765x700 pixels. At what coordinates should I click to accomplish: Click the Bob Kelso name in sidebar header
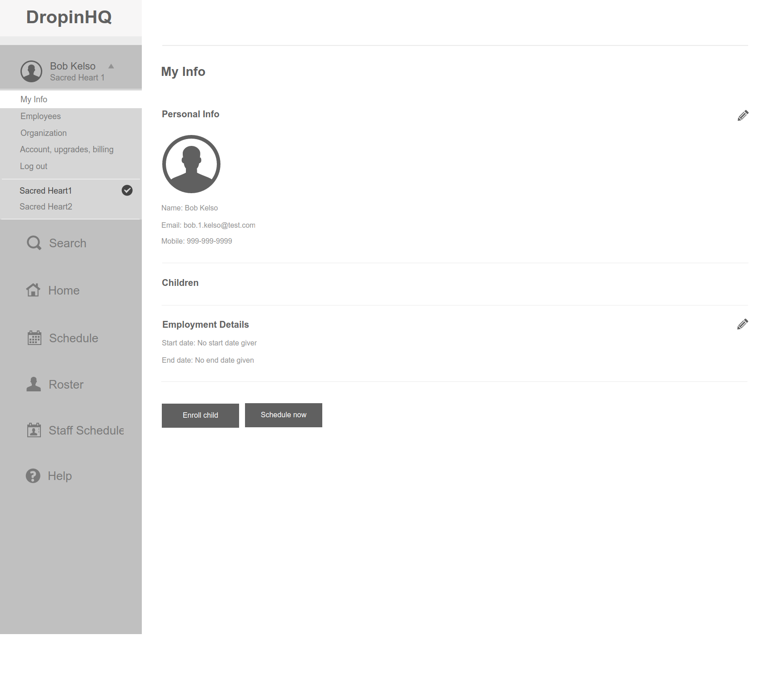click(x=73, y=66)
